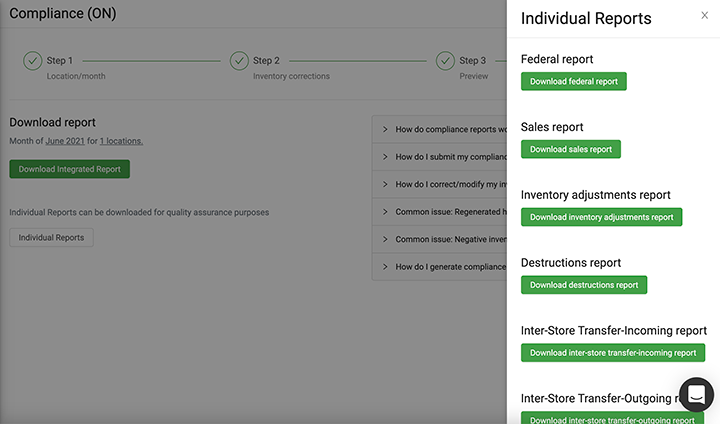Screen dimensions: 720x424
Task: Click the Destructions report heading
Action: (x=571, y=263)
